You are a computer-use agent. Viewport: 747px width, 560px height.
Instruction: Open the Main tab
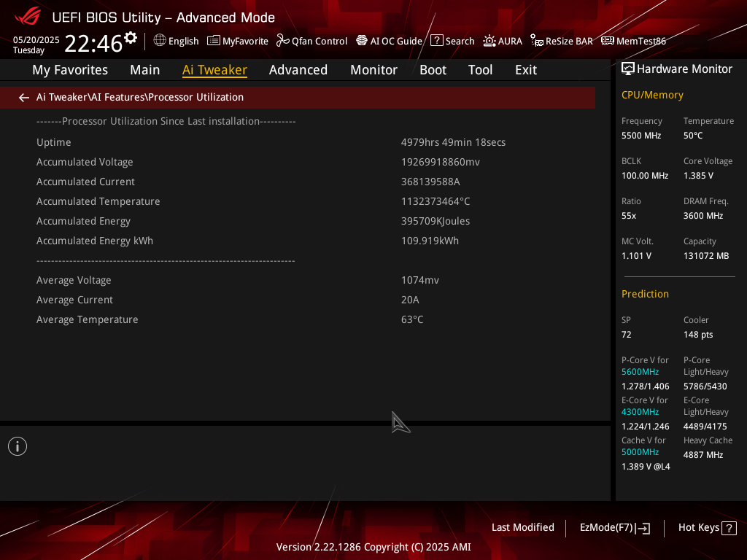click(x=145, y=70)
